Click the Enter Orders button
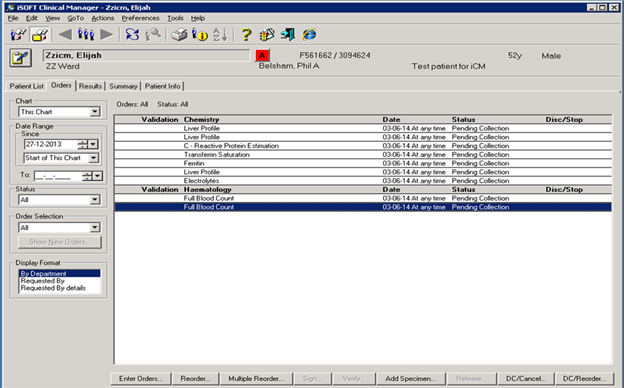The width and height of the screenshot is (624, 388). pos(141,378)
